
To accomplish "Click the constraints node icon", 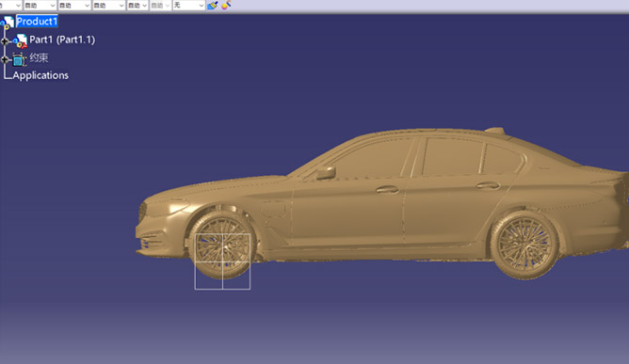I will [19, 59].
